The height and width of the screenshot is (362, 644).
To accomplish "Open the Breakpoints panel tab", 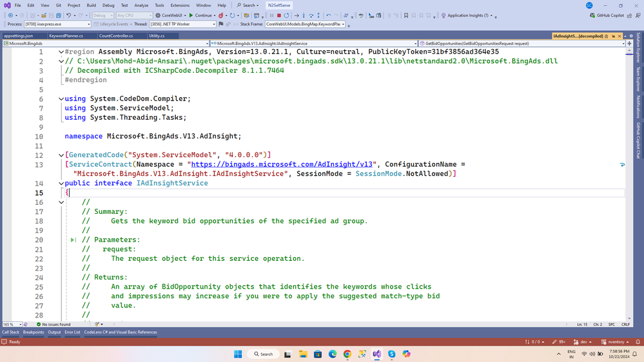I will pyautogui.click(x=34, y=332).
